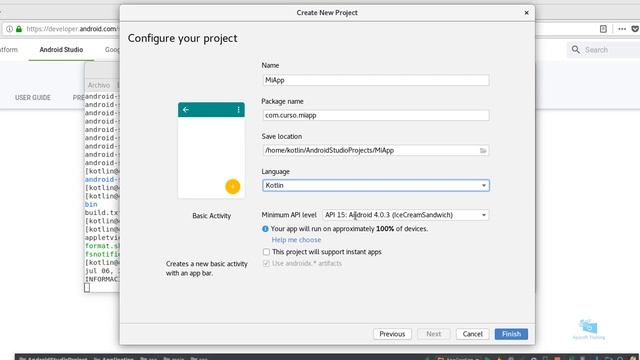Click the Package name field com.curso.miapp
This screenshot has height=360, width=640.
pos(376,115)
